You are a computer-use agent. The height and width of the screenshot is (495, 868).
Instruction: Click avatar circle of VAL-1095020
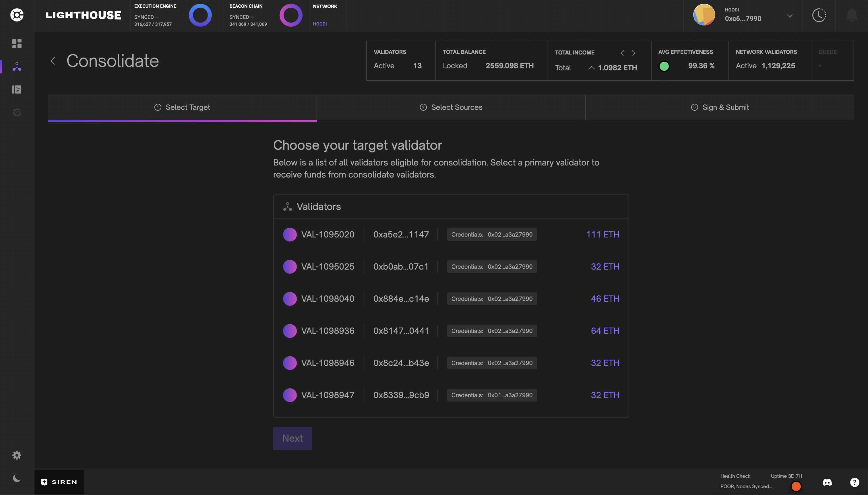click(x=290, y=235)
